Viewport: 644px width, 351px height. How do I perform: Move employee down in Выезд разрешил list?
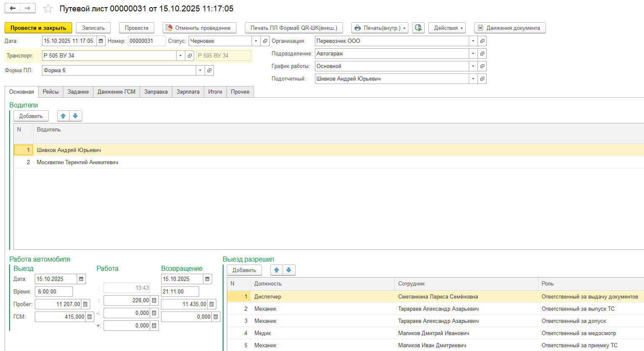point(289,270)
